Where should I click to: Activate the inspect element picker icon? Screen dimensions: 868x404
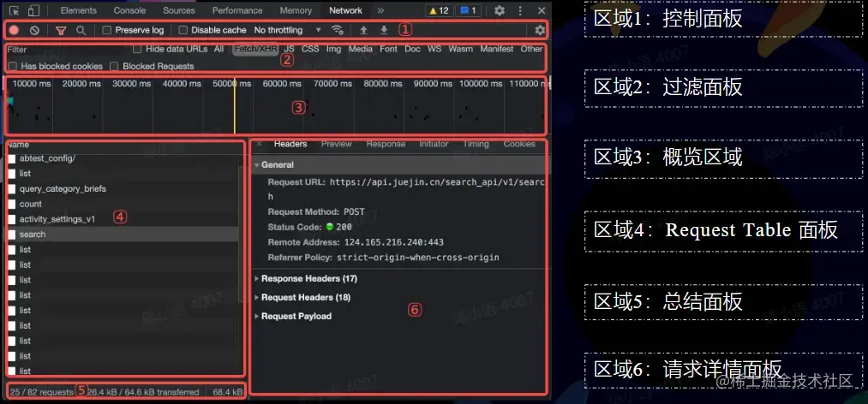point(15,10)
